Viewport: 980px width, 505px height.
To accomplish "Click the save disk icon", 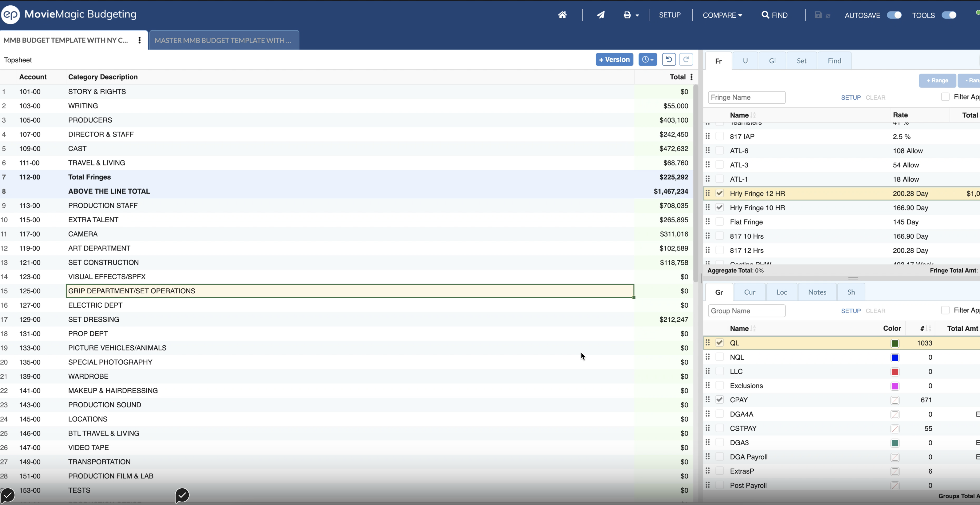I will (818, 15).
